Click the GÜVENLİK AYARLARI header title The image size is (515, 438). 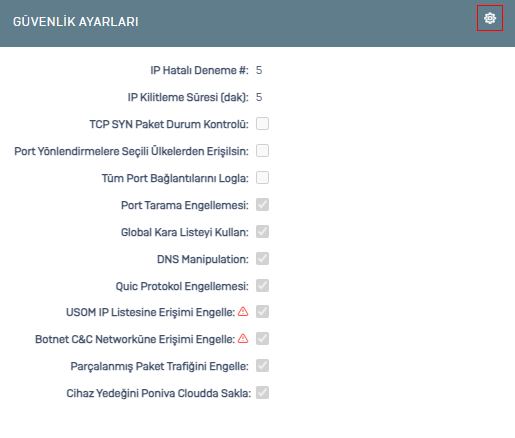pyautogui.click(x=76, y=22)
